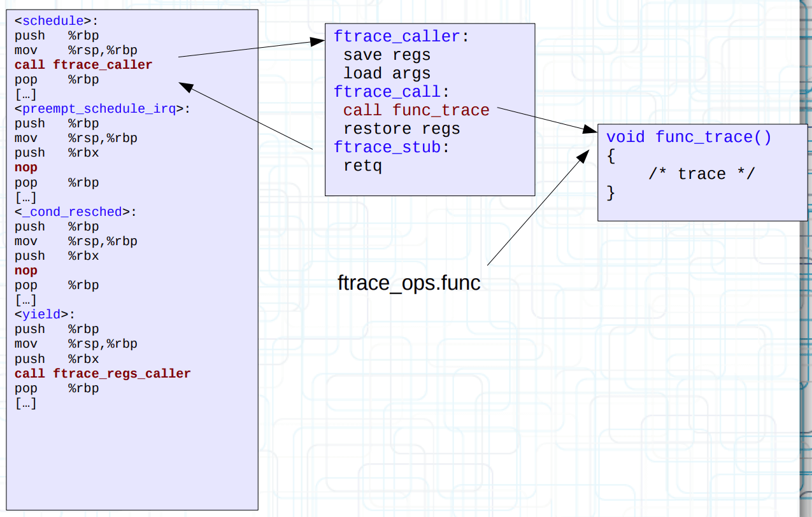This screenshot has height=517, width=812.
Task: Select the 'call func_trace' instruction
Action: [416, 111]
